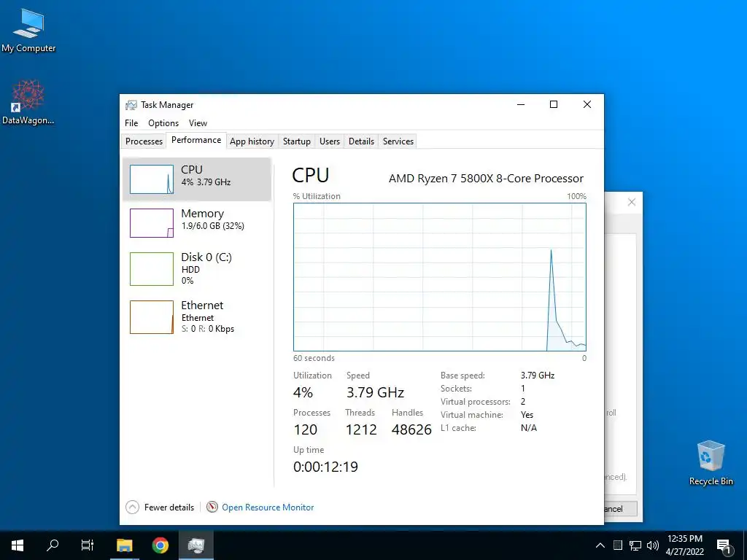Close the dialog behind Task Manager
This screenshot has height=560, width=747.
tap(632, 202)
